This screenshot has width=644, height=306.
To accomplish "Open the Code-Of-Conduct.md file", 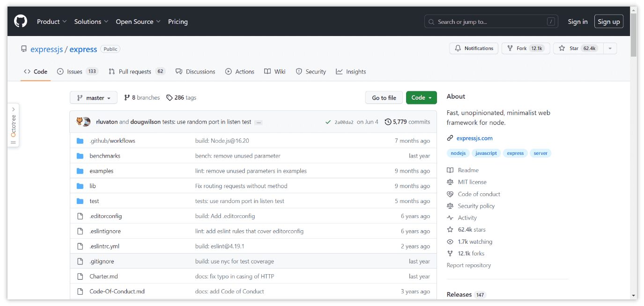I will coord(117,291).
